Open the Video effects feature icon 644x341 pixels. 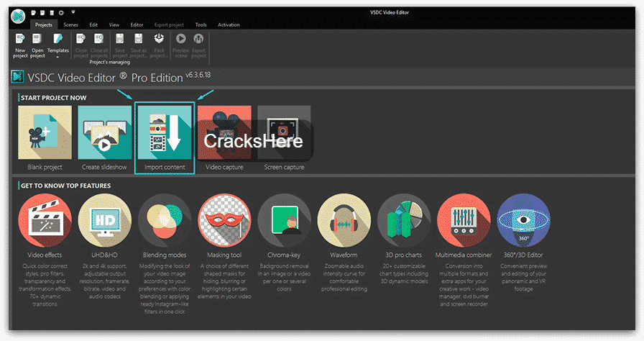coord(45,220)
